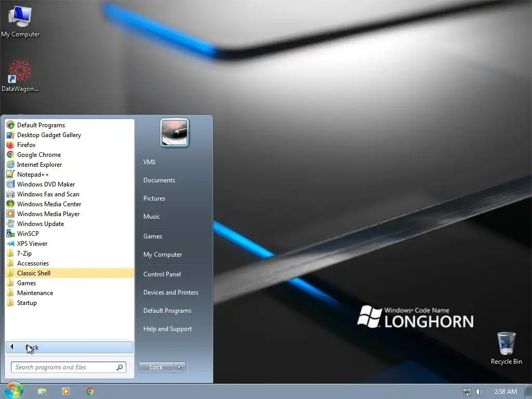The height and width of the screenshot is (399, 532).
Task: Open Media Player from the taskbar
Action: [x=66, y=391]
